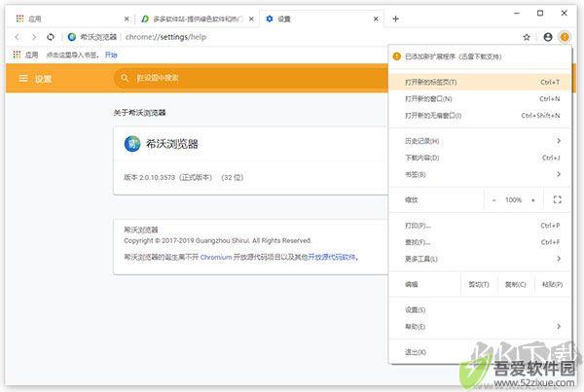
Task: Click the address bar URL chrome://settings/help
Action: pyautogui.click(x=165, y=37)
